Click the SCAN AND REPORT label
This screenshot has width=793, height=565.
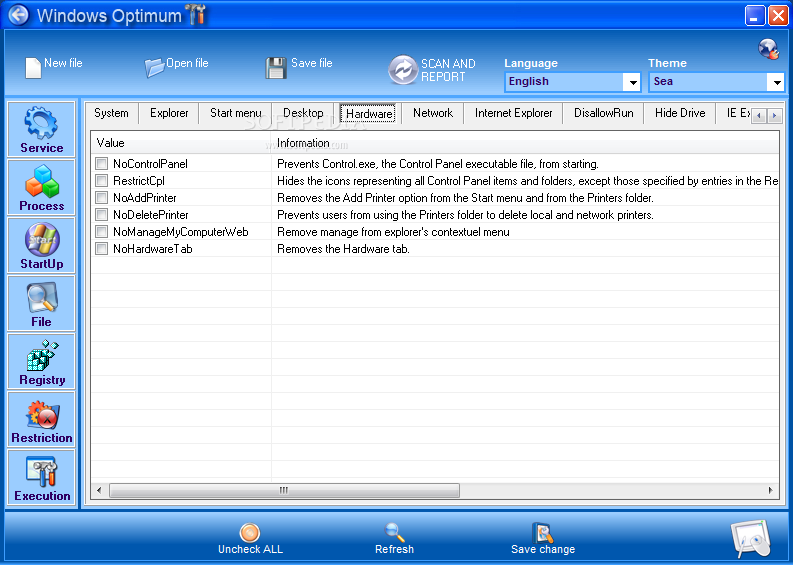coord(448,70)
